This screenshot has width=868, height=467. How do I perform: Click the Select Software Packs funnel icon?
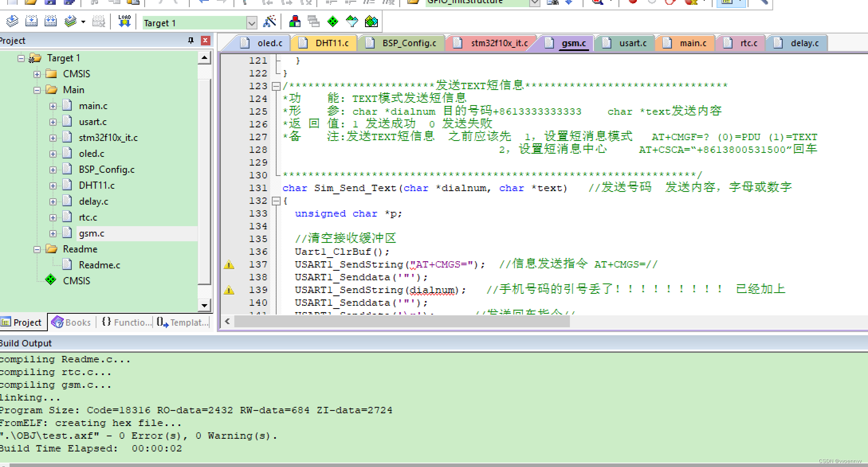coord(352,21)
